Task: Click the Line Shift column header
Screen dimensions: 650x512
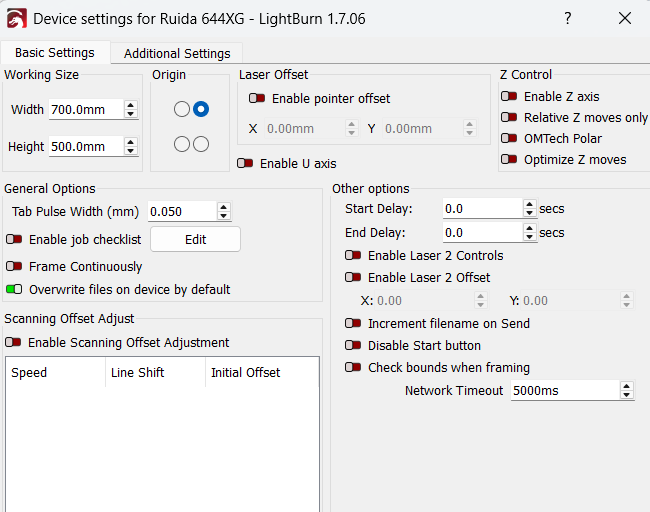Action: [155, 372]
